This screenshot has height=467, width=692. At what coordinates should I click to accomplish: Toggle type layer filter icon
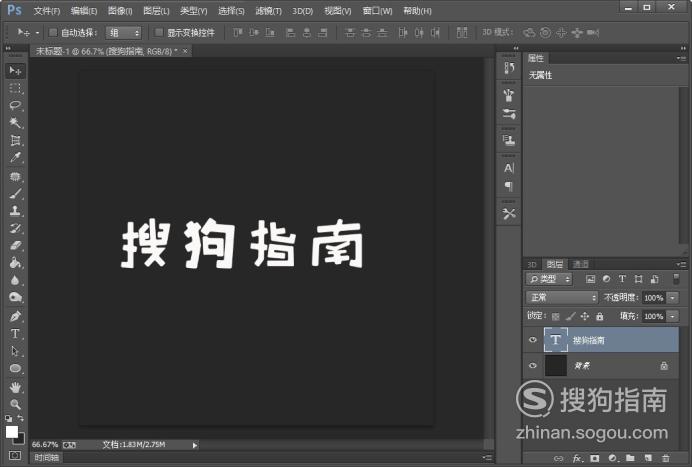[622, 279]
